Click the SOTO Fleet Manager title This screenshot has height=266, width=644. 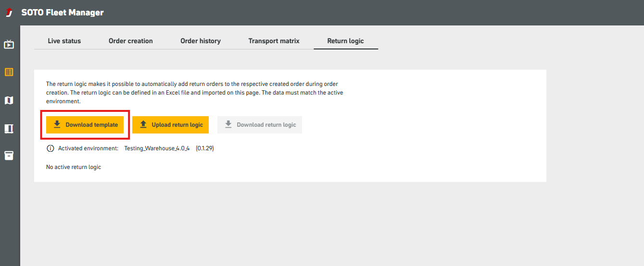click(63, 12)
